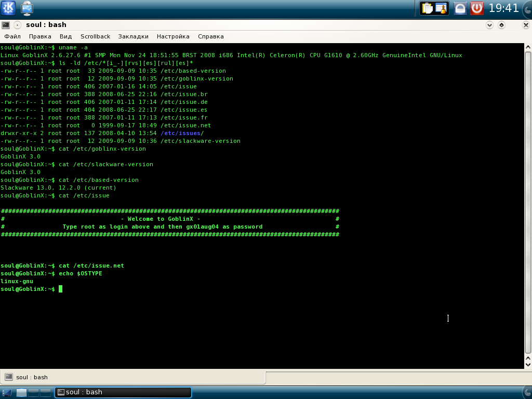Click the '2.6.27.6' kernel version text
This screenshot has width=532, height=399.
(65, 55)
